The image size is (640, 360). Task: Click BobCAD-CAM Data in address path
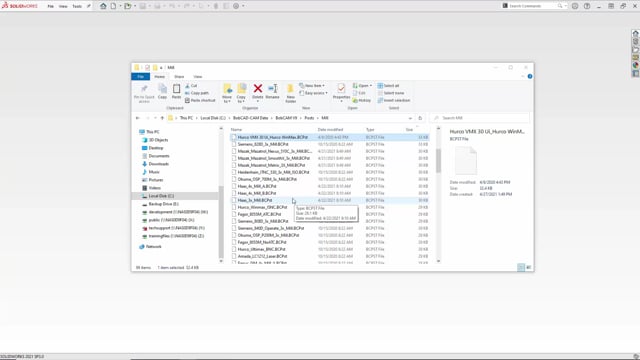click(251, 118)
